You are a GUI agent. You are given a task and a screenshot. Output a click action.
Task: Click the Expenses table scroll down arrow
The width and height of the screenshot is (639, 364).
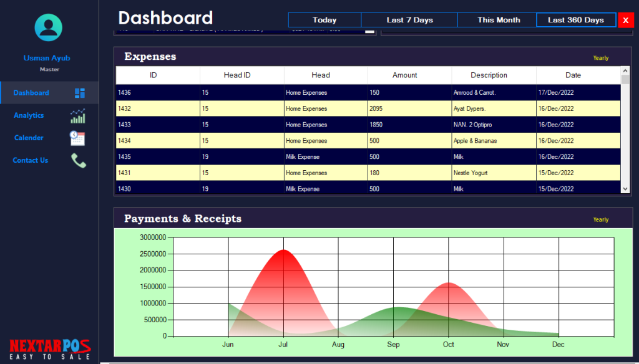coord(625,188)
